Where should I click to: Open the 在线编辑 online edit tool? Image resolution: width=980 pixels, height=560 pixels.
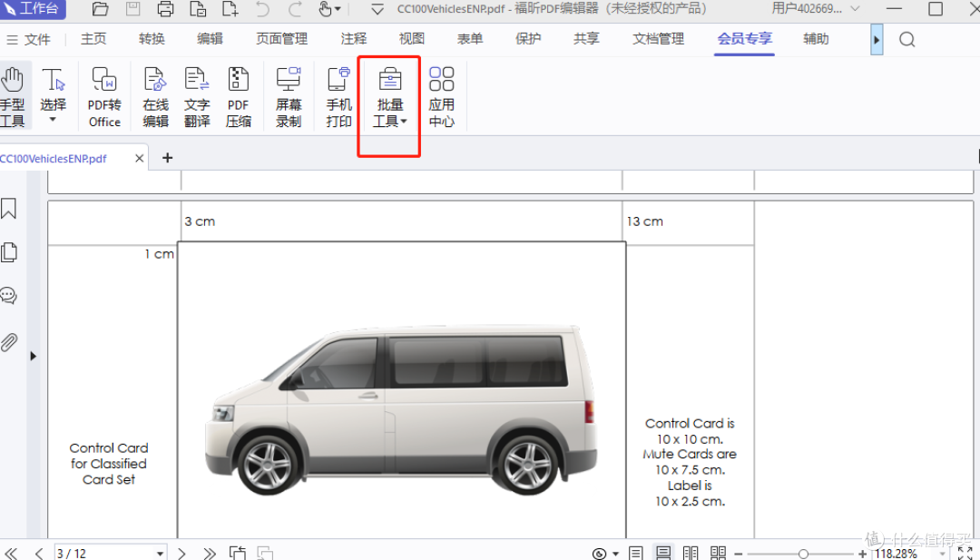pos(156,96)
